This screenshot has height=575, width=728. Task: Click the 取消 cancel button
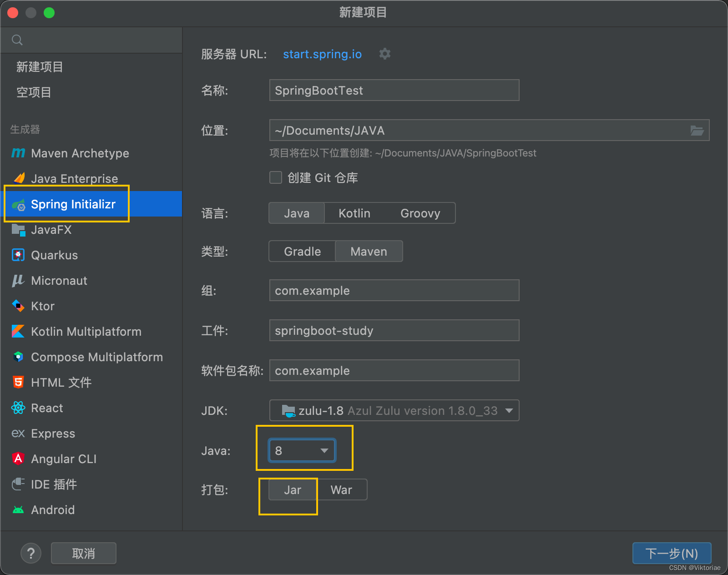click(84, 553)
